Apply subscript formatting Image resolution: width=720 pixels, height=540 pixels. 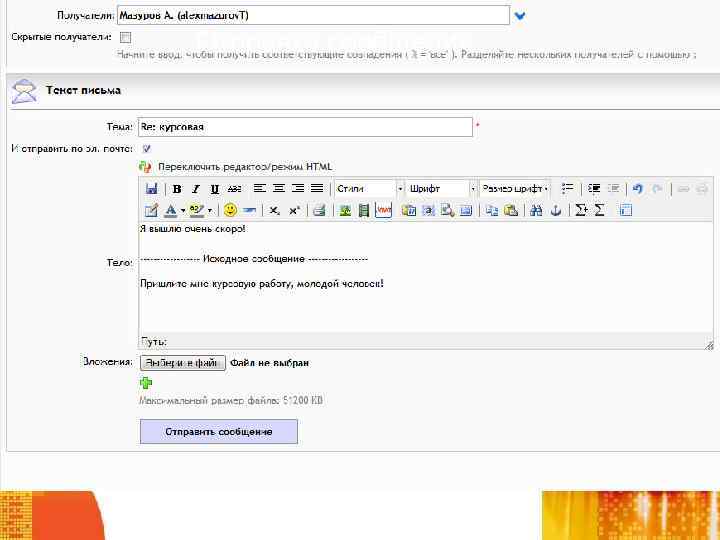[x=274, y=210]
